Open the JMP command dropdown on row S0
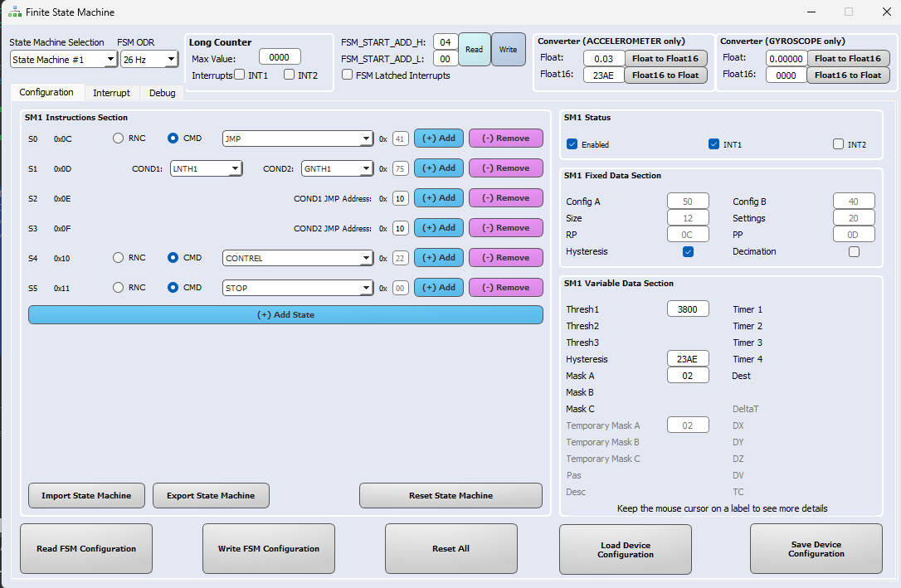The image size is (901, 588). coord(297,138)
